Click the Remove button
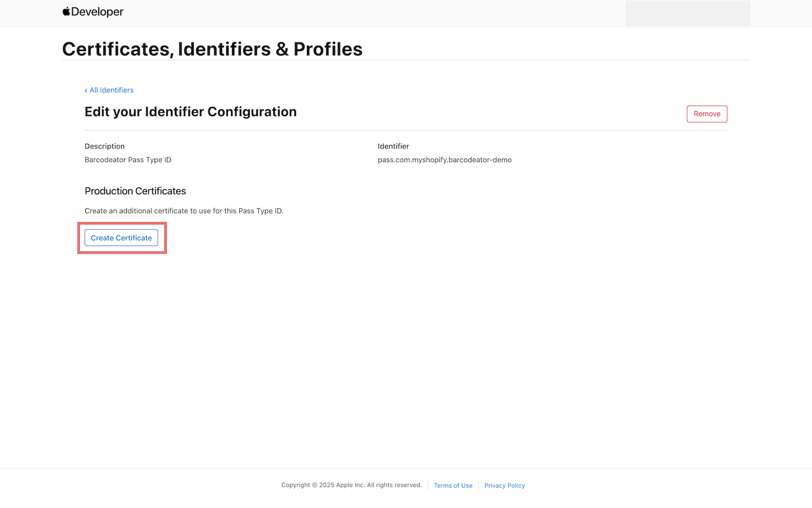The width and height of the screenshot is (812, 508). tap(707, 113)
